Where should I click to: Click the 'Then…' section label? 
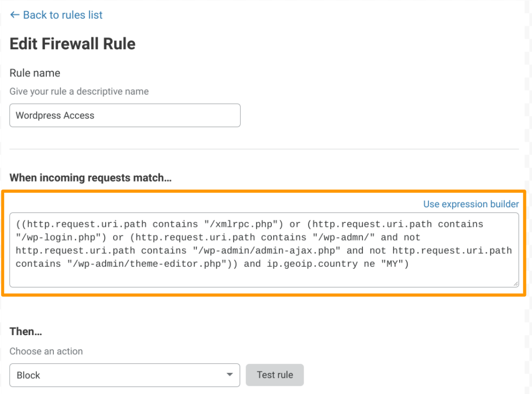coord(26,332)
